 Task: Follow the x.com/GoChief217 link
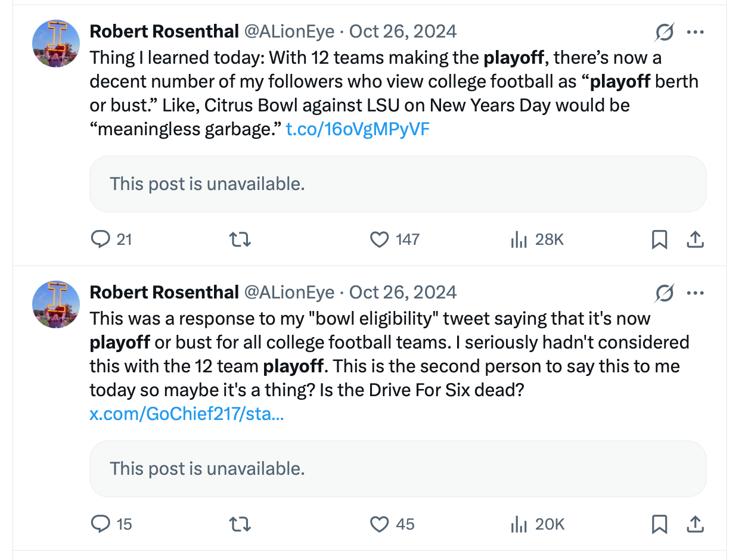[x=187, y=414]
